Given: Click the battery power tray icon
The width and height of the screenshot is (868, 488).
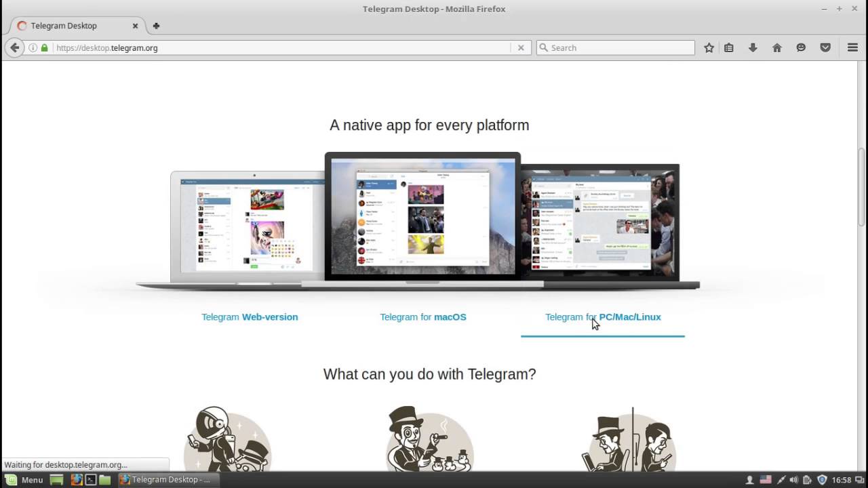Looking at the screenshot, I should (808, 480).
